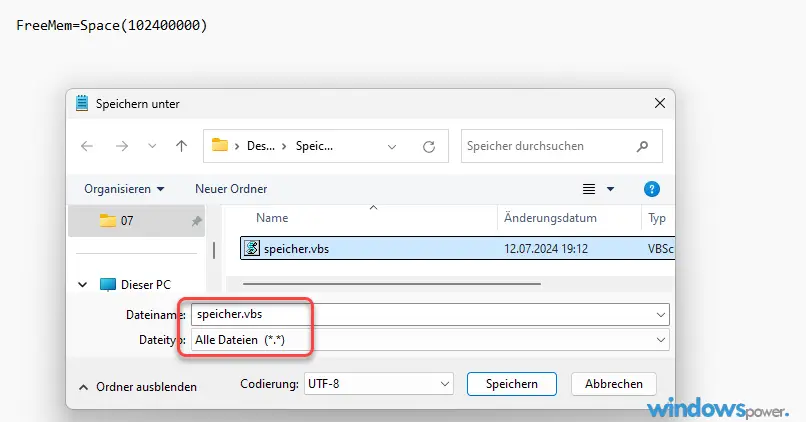Click the date 12.07.2024 19:12 cell

(x=545, y=249)
